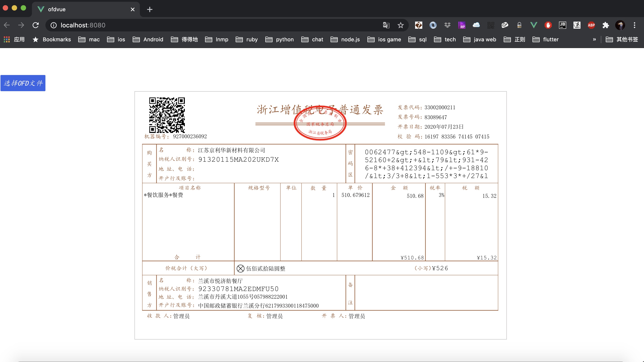Open the Vue devtools extension
Image resolution: width=644 pixels, height=362 pixels.
point(534,25)
